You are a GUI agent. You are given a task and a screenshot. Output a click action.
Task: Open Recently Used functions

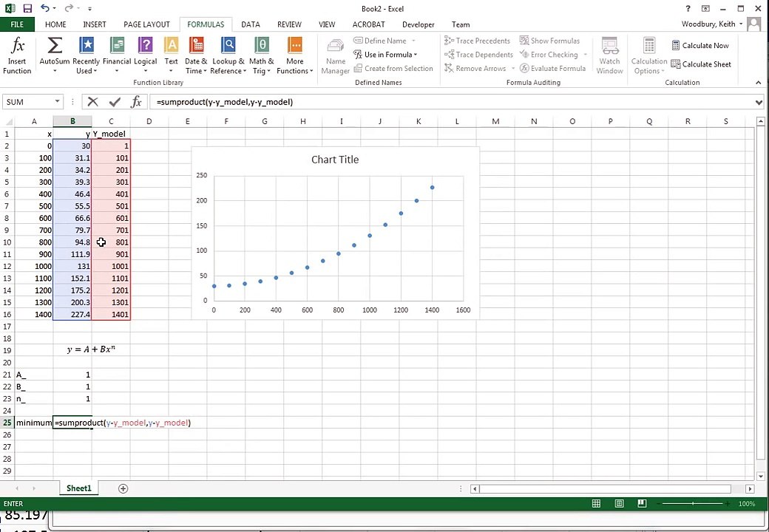tap(87, 55)
